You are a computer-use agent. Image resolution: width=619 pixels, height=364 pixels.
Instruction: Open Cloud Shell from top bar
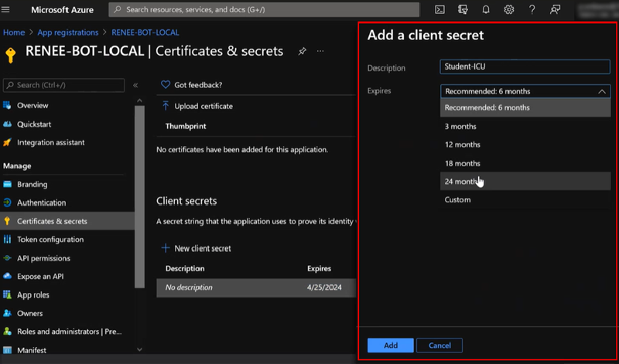439,10
